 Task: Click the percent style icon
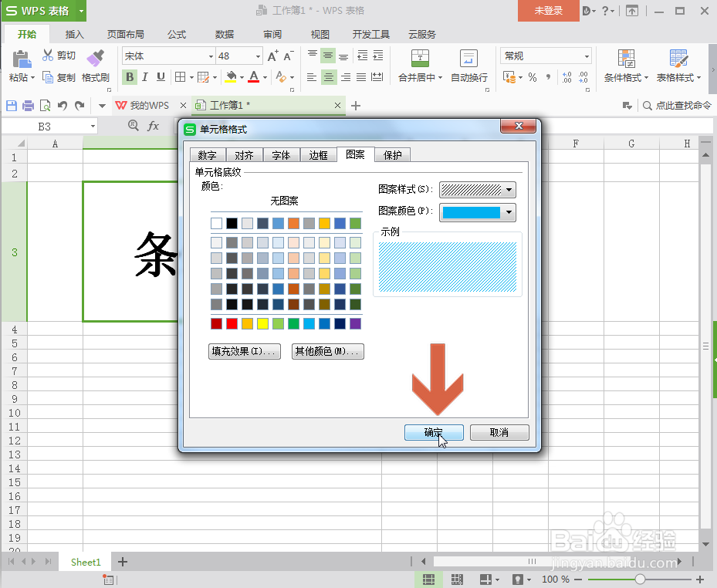click(533, 77)
